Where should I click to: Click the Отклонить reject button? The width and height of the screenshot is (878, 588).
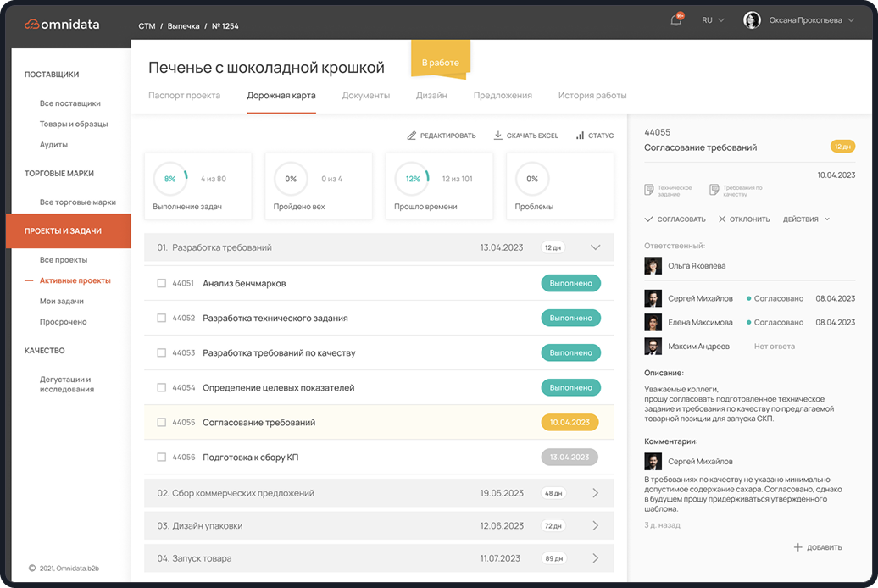[x=744, y=219]
